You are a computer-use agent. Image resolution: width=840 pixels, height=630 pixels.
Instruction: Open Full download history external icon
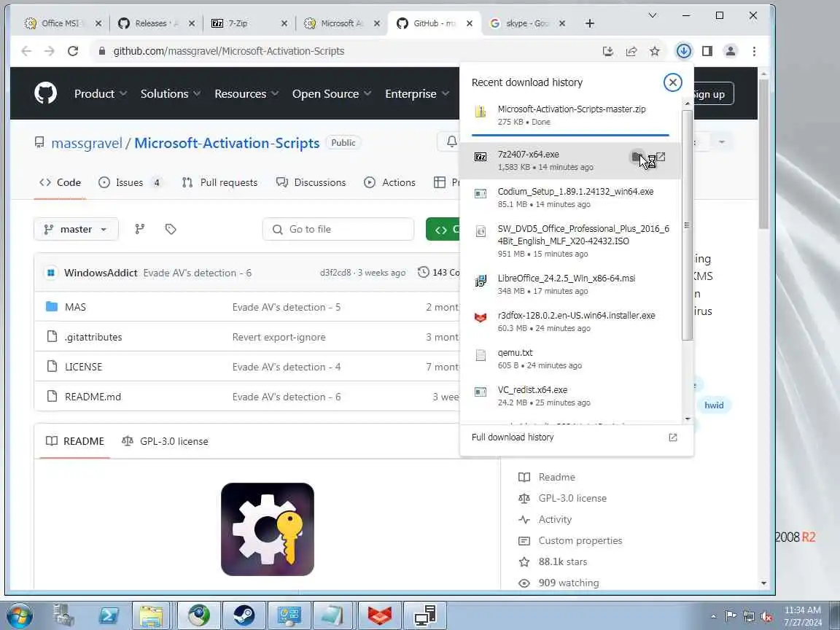click(x=673, y=437)
